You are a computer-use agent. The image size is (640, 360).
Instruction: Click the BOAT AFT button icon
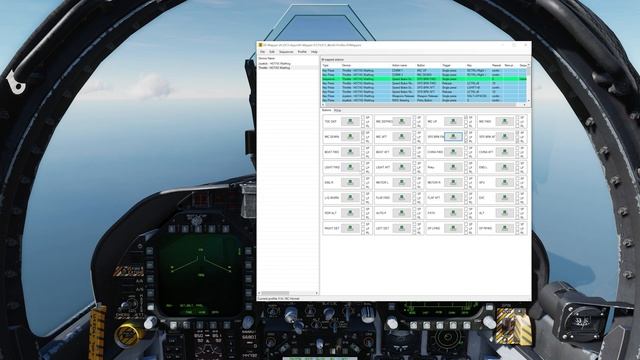click(402, 152)
